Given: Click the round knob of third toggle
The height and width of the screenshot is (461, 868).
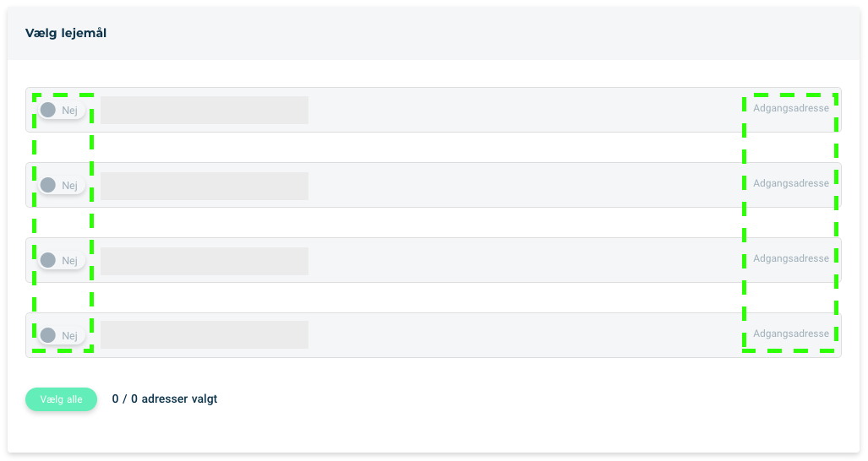Looking at the screenshot, I should pyautogui.click(x=48, y=260).
